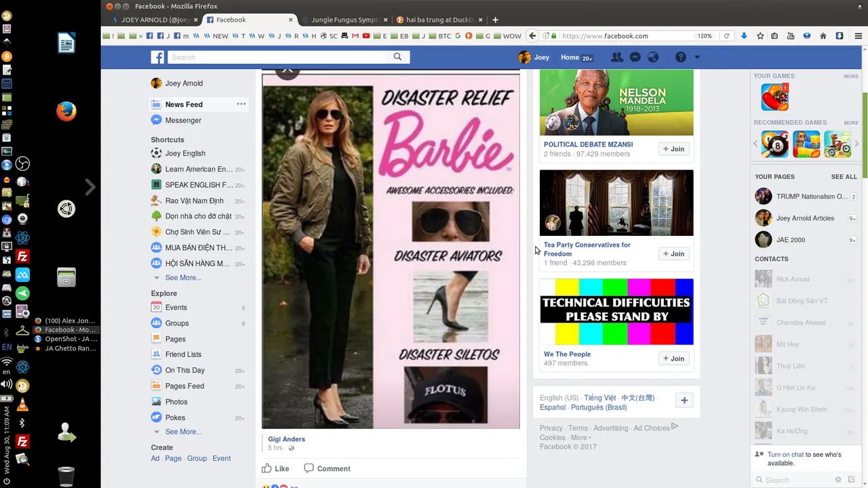
Task: Select News Feed in left sidebar
Action: 184,104
